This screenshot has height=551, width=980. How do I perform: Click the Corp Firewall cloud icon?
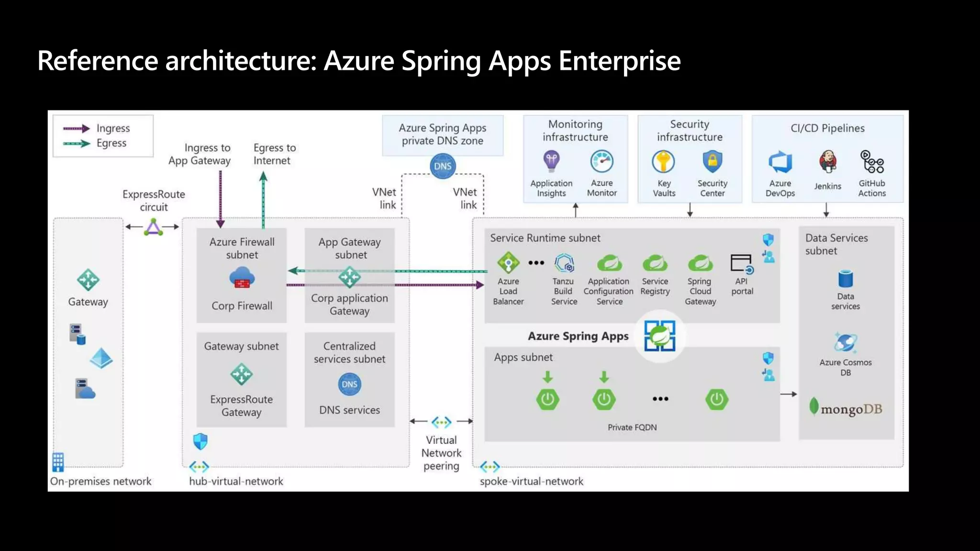pos(242,277)
